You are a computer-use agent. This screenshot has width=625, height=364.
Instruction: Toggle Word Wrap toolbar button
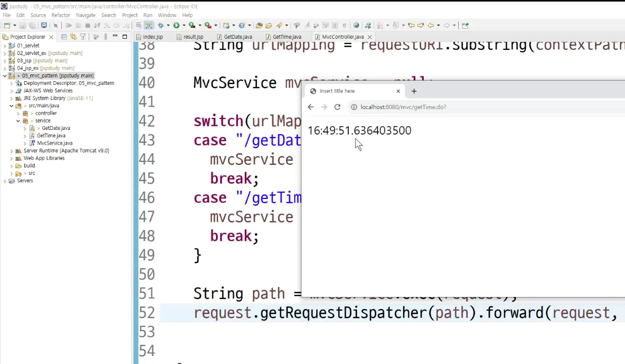138,26
